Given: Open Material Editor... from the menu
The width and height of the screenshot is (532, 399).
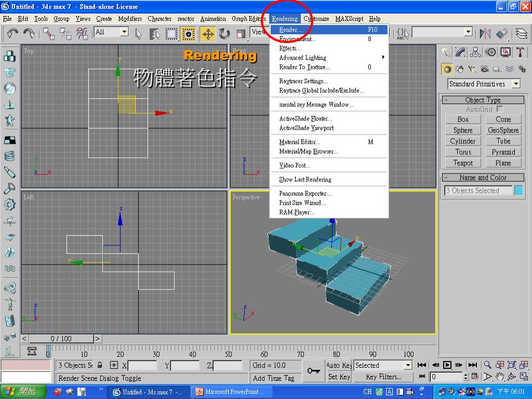Looking at the screenshot, I should pos(329,142).
